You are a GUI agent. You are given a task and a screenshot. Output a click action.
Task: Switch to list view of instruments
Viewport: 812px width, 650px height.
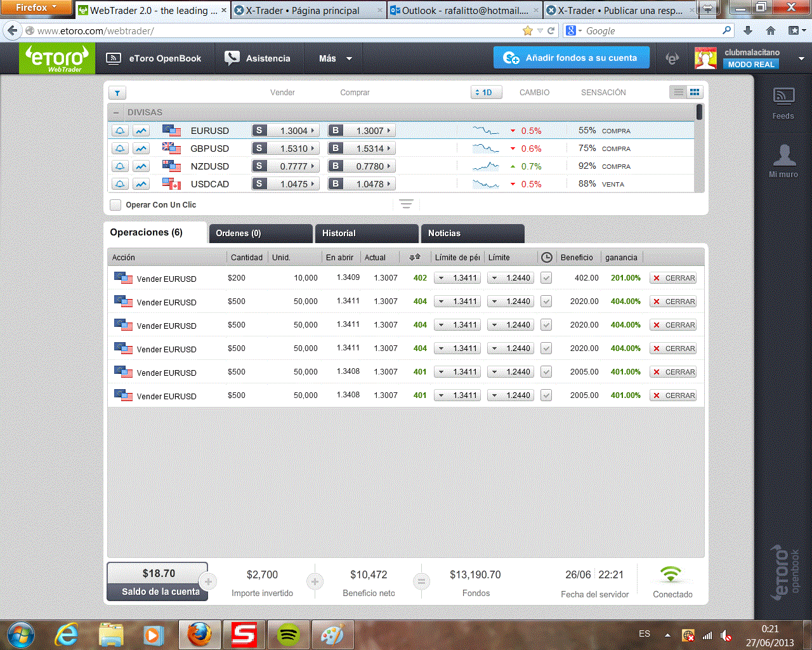pyautogui.click(x=678, y=92)
